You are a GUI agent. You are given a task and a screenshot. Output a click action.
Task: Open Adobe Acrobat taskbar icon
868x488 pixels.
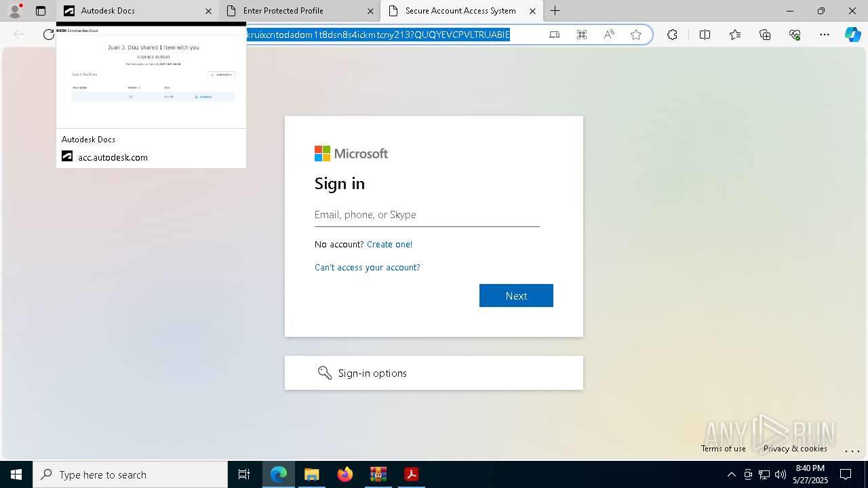[x=411, y=474]
